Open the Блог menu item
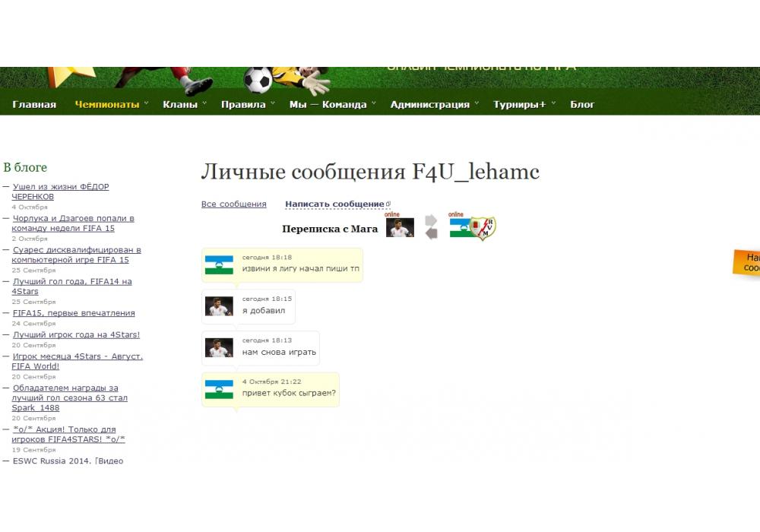The height and width of the screenshot is (532, 760). (582, 105)
